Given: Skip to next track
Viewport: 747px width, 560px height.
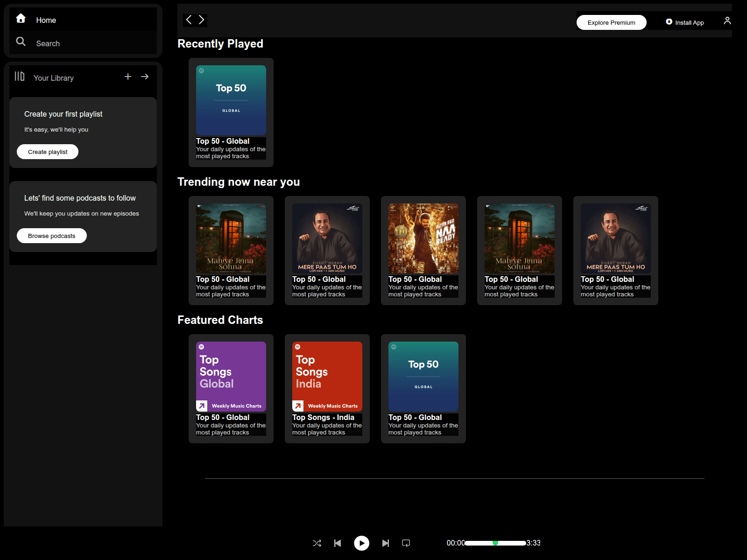Looking at the screenshot, I should pos(385,543).
